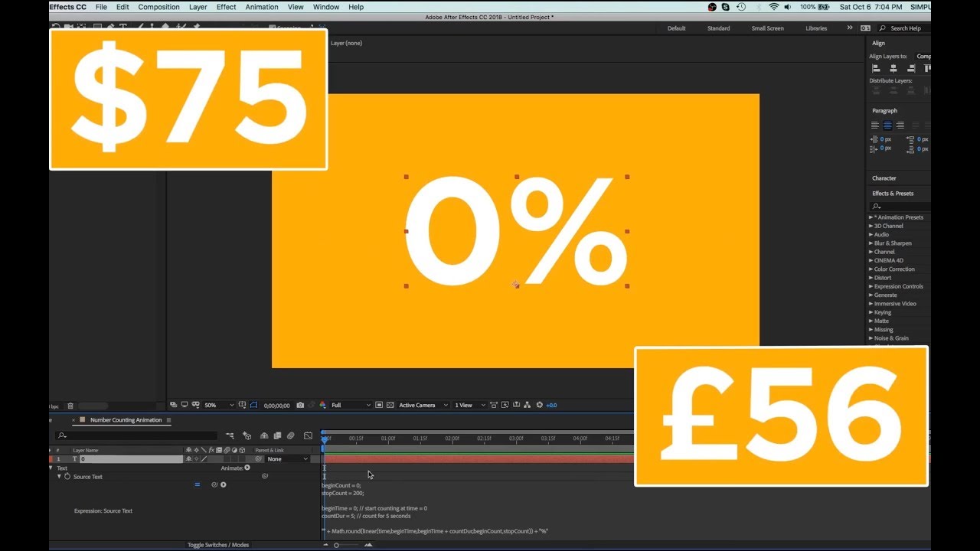Expand the Color Correction effects category
Image resolution: width=980 pixels, height=551 pixels.
(871, 269)
